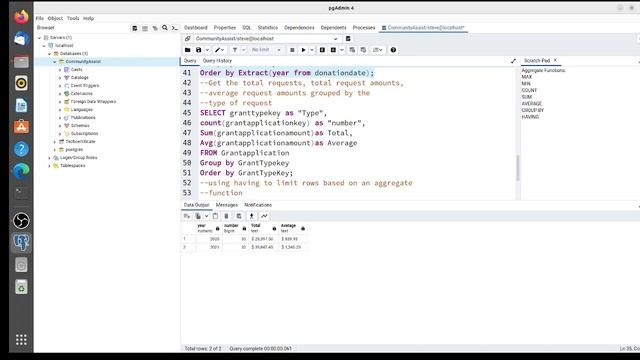
Task: Click the Edit pencil icon in query toolbar
Action: (218, 50)
